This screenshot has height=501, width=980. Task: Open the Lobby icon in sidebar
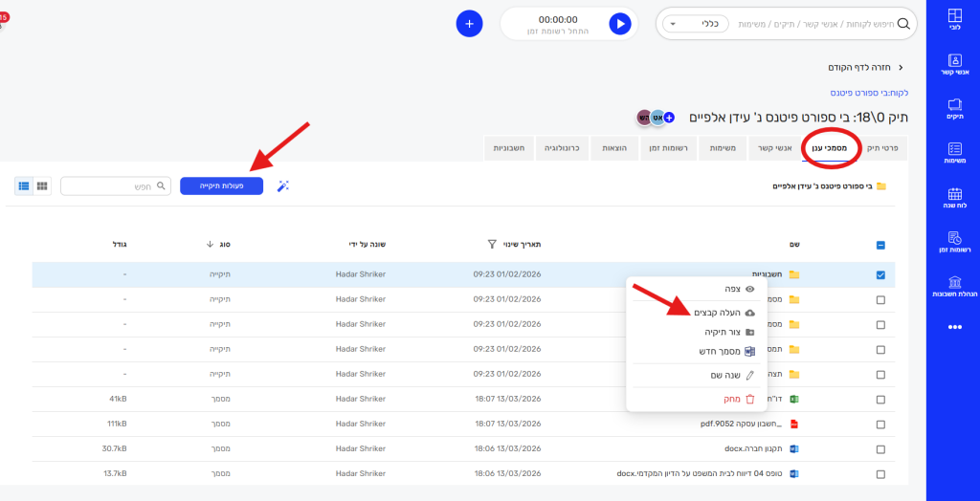point(953,21)
